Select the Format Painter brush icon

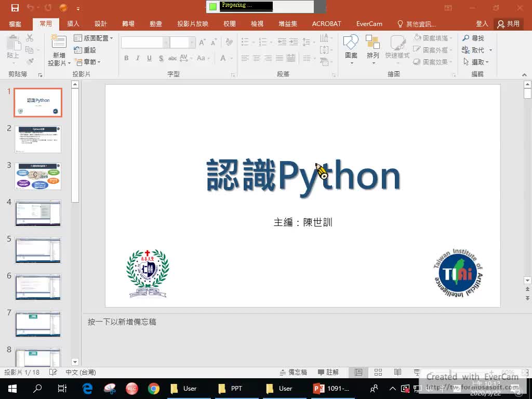[30, 62]
